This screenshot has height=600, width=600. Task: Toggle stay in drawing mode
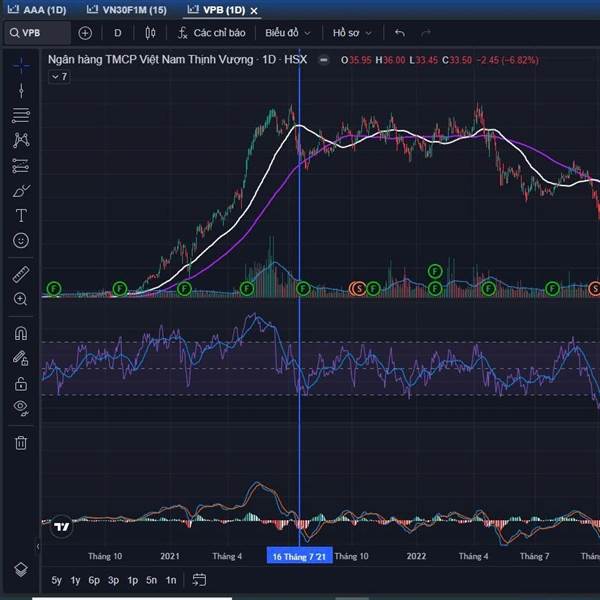click(x=21, y=358)
